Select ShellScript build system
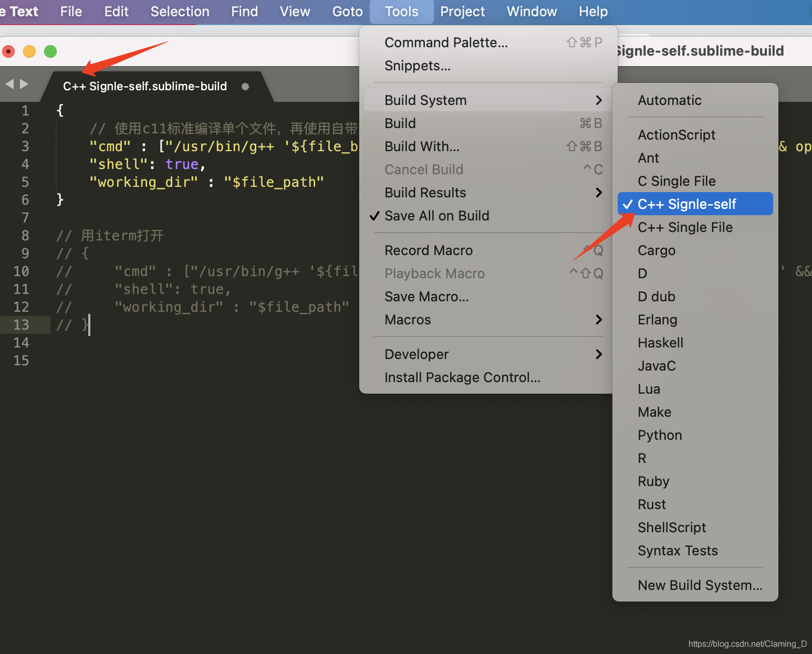Screen dimensions: 812x654 point(695,528)
